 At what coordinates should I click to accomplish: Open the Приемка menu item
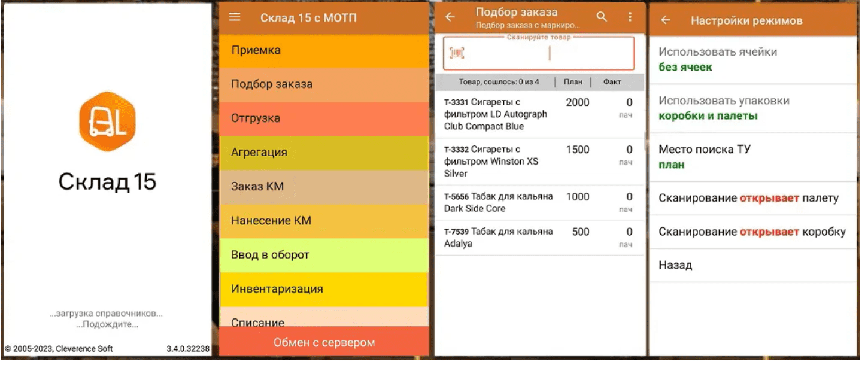[x=323, y=51]
